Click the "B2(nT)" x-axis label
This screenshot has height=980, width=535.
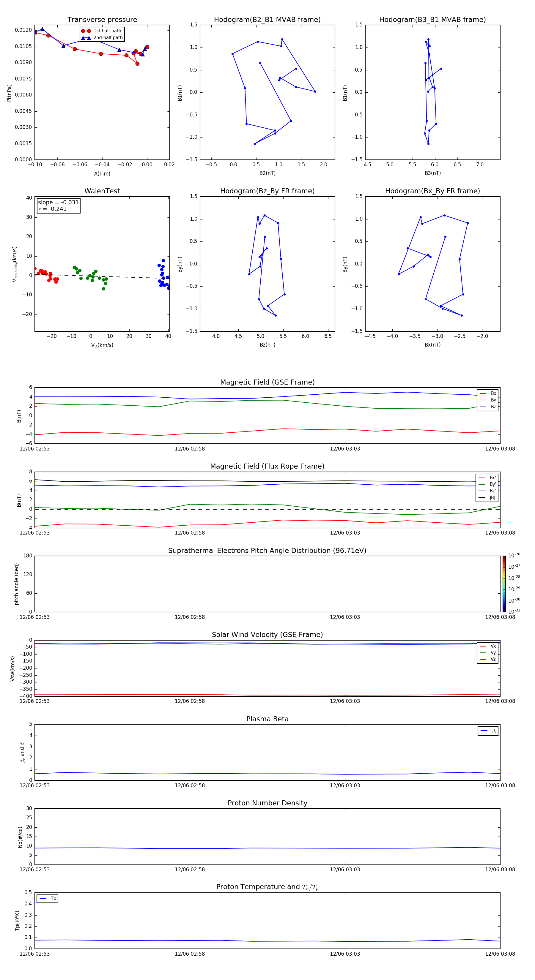coord(267,173)
